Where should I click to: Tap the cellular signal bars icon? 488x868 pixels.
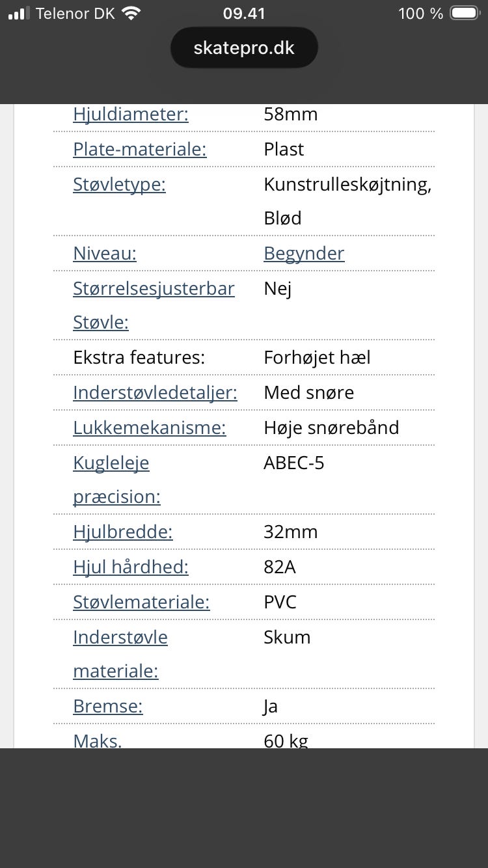pos(20,14)
